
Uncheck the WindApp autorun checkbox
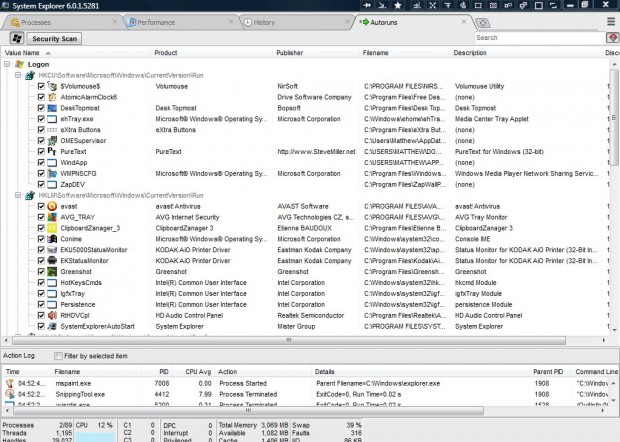click(x=41, y=162)
